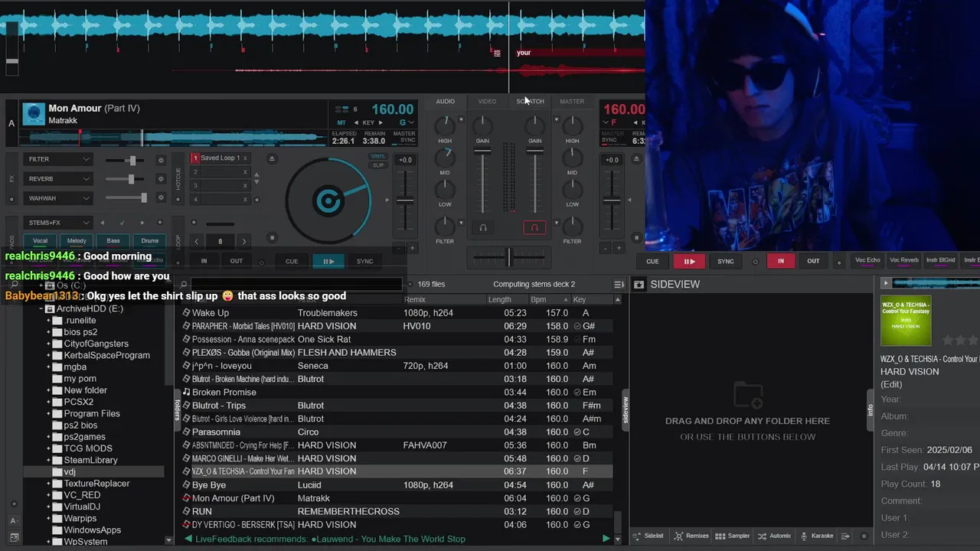
Task: Switch to the AUDIO mixer tab
Action: coord(446,102)
